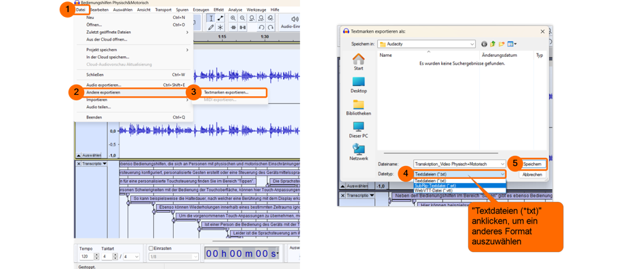644x269 pixels.
Task: Click Fit Selection to Width zoom icon
Action: [x=251, y=18]
